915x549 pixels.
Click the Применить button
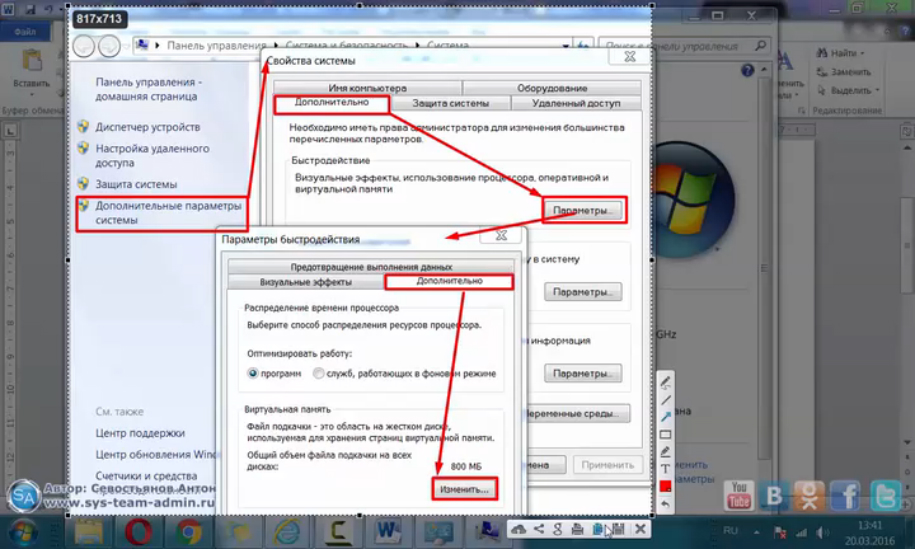click(607, 465)
